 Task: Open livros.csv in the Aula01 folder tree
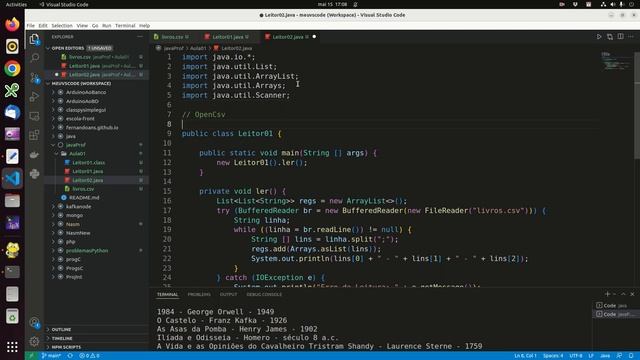pos(83,189)
